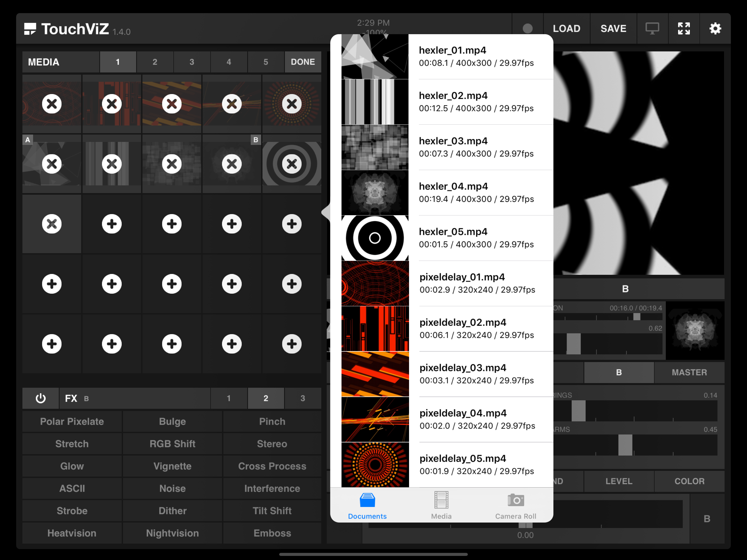The image size is (747, 560).
Task: Switch to the Media source tab
Action: click(x=441, y=506)
